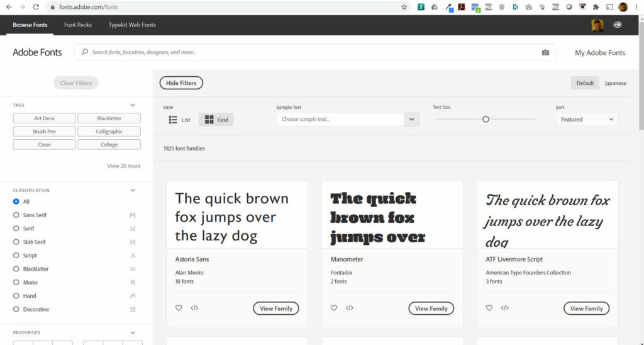Filter by Calligraphic tag
The image size is (644, 345).
click(x=109, y=132)
